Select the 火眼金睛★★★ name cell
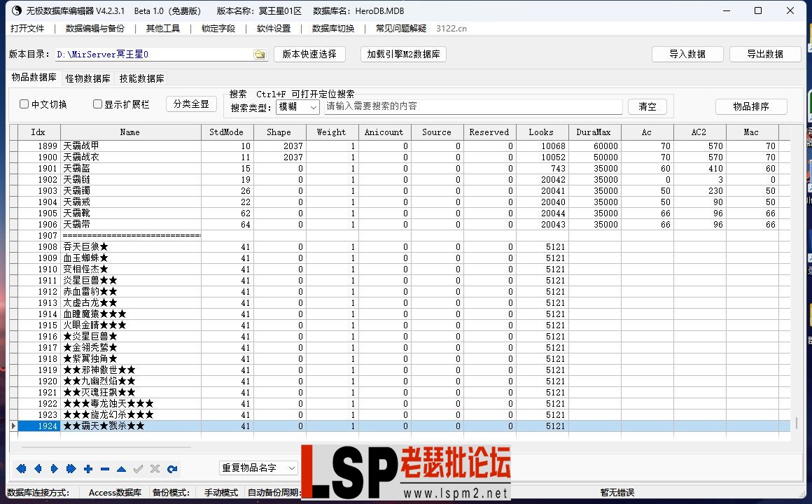Screen dimensions: 812x504 (130, 325)
